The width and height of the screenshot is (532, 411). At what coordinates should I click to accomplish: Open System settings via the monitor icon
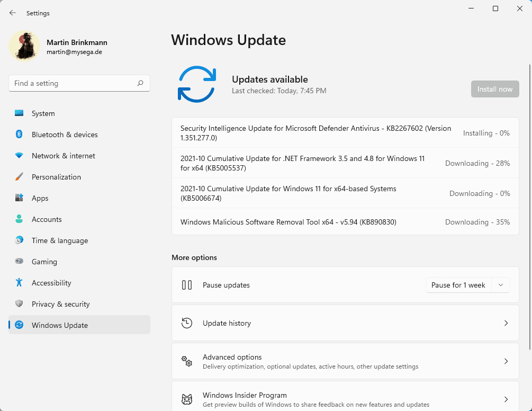20,113
